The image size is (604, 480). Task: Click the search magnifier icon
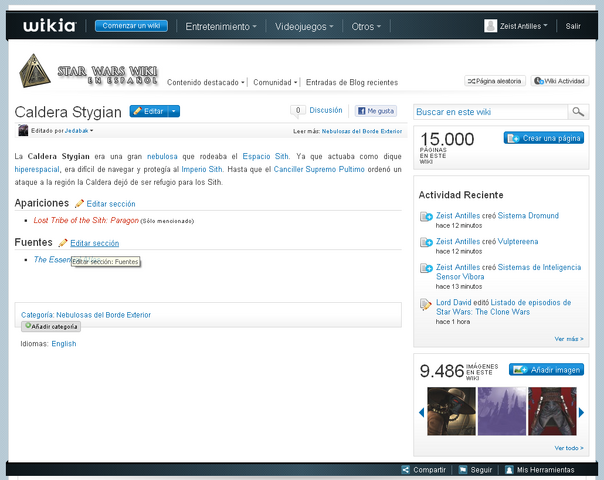[x=578, y=112]
